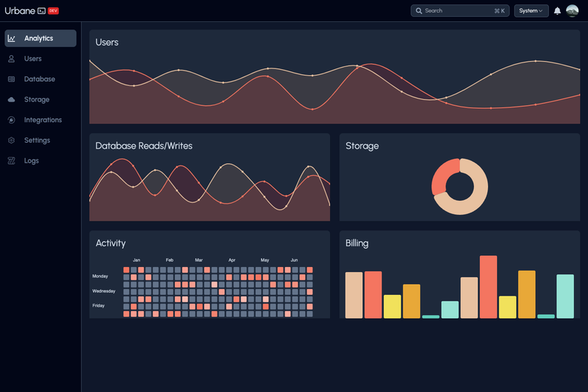Open Integrations from the sidebar

tap(40, 120)
